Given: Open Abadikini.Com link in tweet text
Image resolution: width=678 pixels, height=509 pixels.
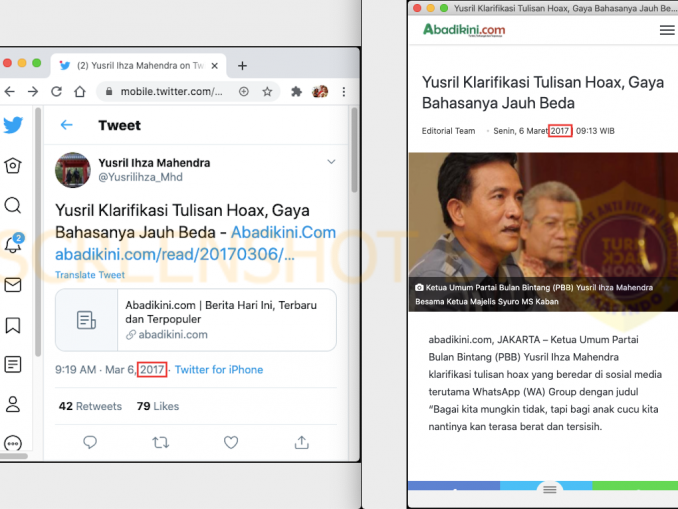Looking at the screenshot, I should [x=283, y=232].
